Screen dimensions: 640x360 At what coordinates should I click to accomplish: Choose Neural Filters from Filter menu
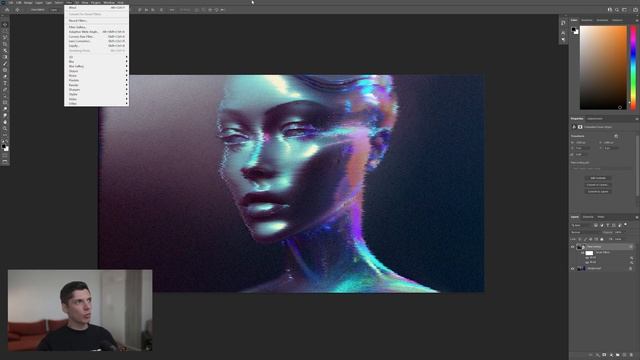[96, 20]
